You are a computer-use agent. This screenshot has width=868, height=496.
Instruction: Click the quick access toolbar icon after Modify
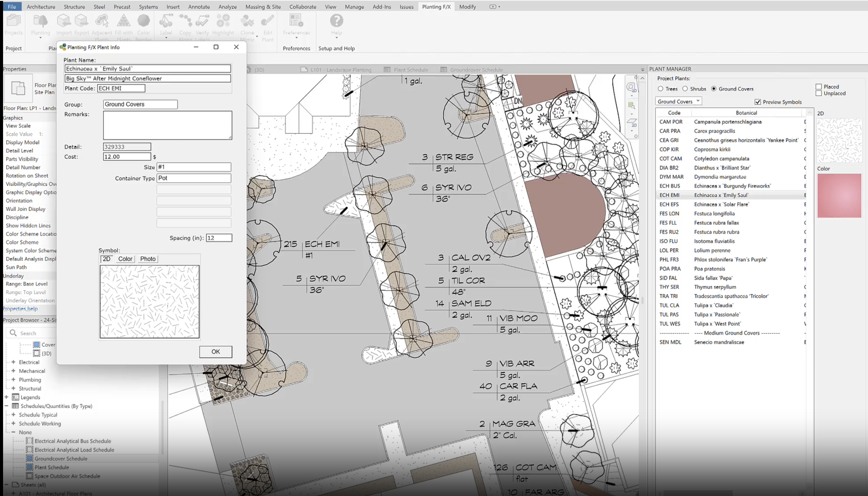pos(493,6)
